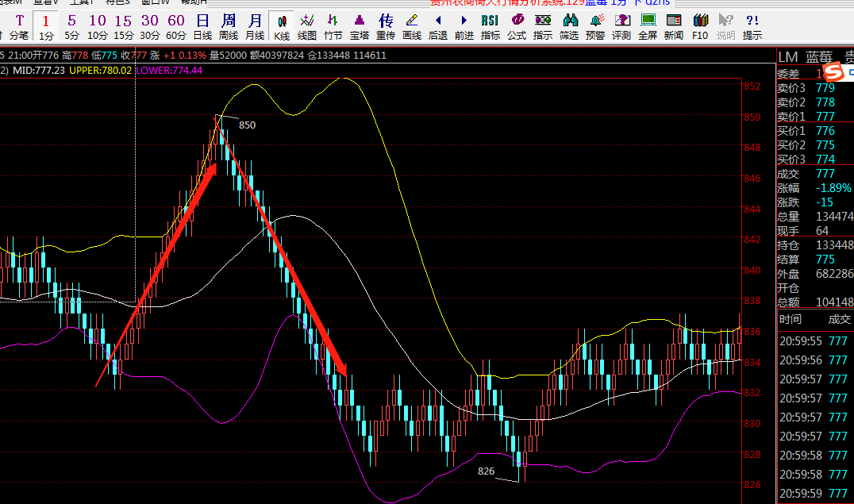The image size is (854, 504).
Task: Click the 852 price axis label
Action: pos(752,86)
